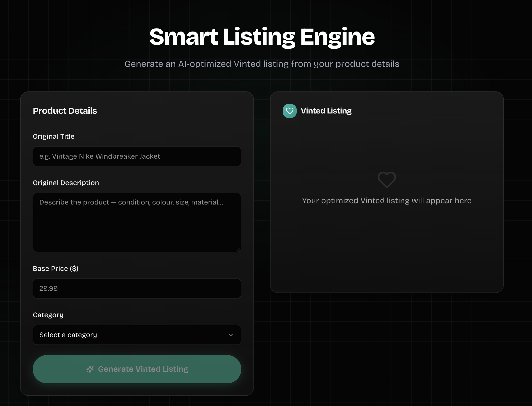Click the Vinted Listing panel heading

326,111
